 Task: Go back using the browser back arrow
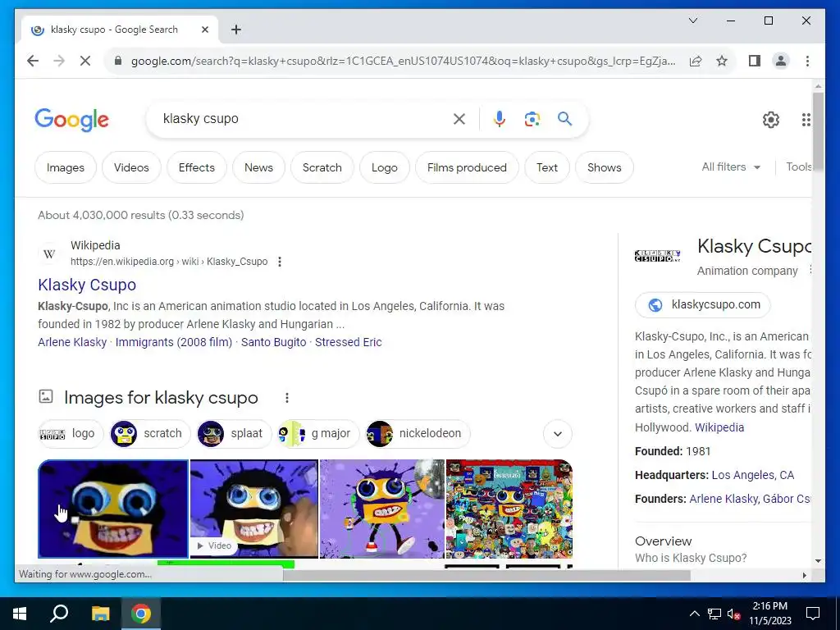pos(33,61)
